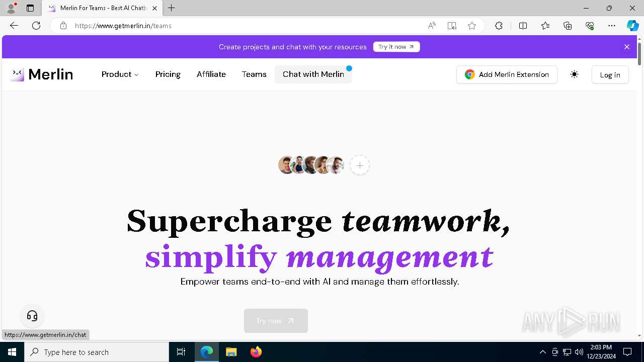The height and width of the screenshot is (362, 644).
Task: Open the Extensions puzzle icon
Action: tap(499, 26)
